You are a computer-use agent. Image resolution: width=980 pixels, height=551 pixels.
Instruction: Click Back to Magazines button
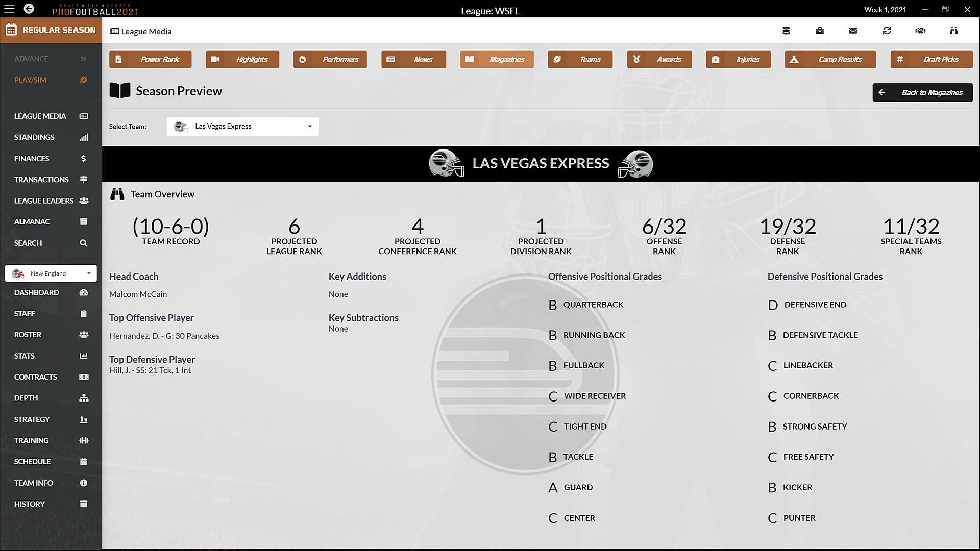point(922,92)
